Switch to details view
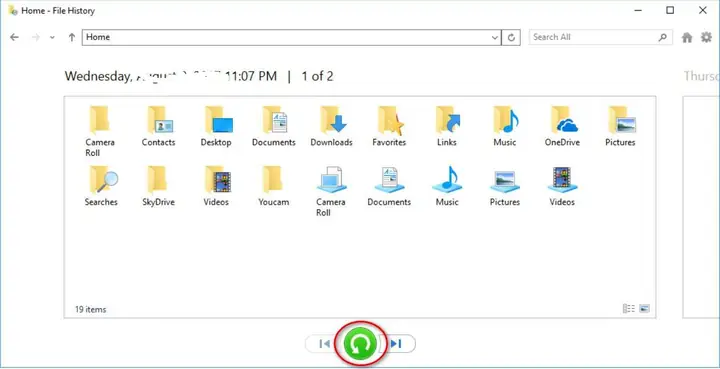 coord(629,308)
